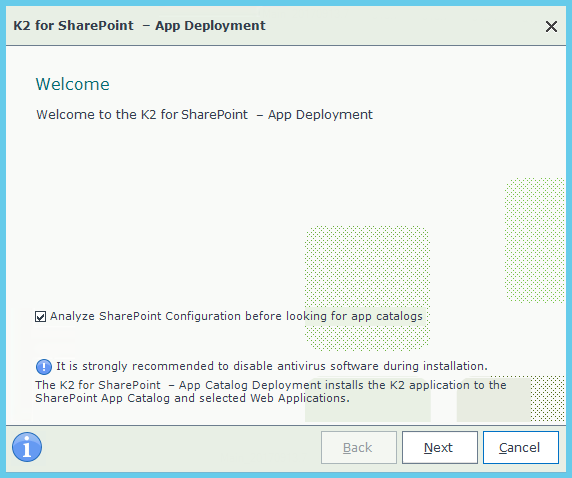The height and width of the screenshot is (478, 572).
Task: Open help via the blue info icon
Action: point(27,447)
